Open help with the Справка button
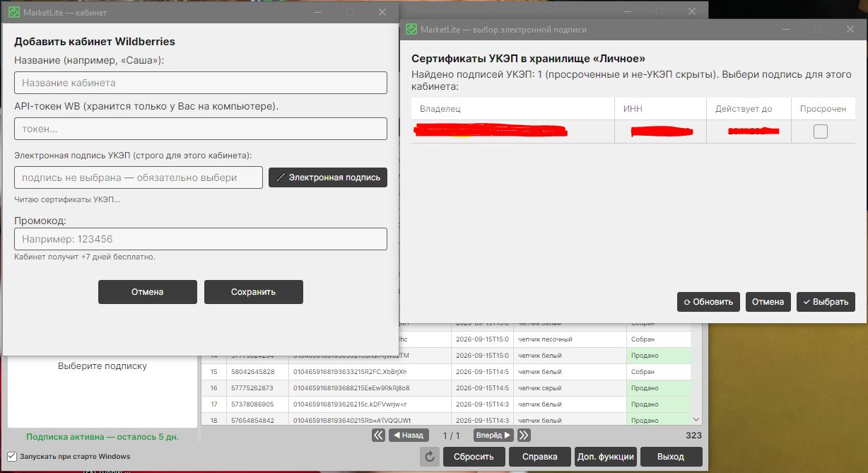 point(540,457)
